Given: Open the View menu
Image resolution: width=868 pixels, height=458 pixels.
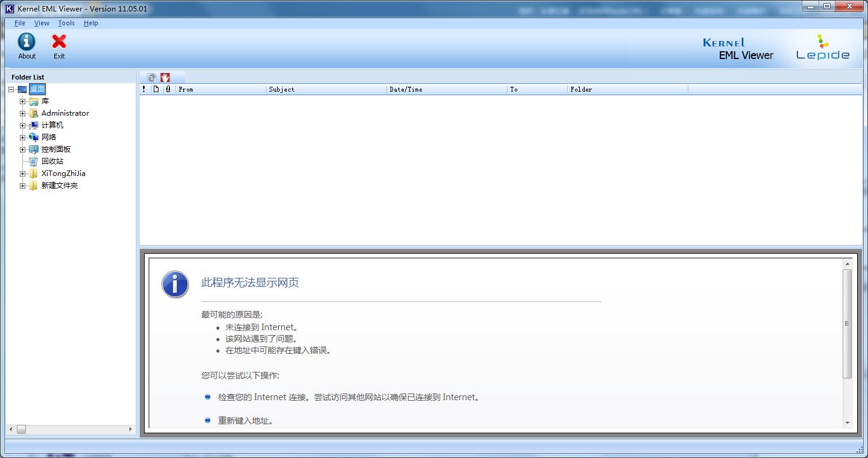Looking at the screenshot, I should pyautogui.click(x=42, y=23).
